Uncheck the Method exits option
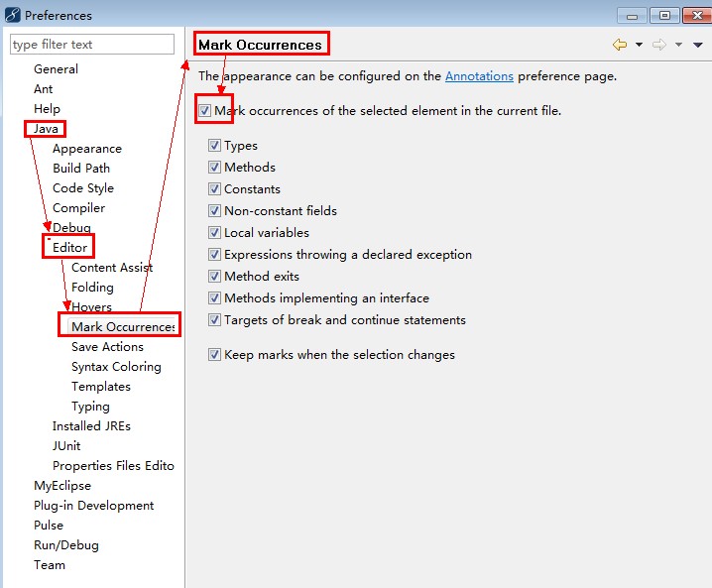Image resolution: width=712 pixels, height=588 pixels. 214,276
